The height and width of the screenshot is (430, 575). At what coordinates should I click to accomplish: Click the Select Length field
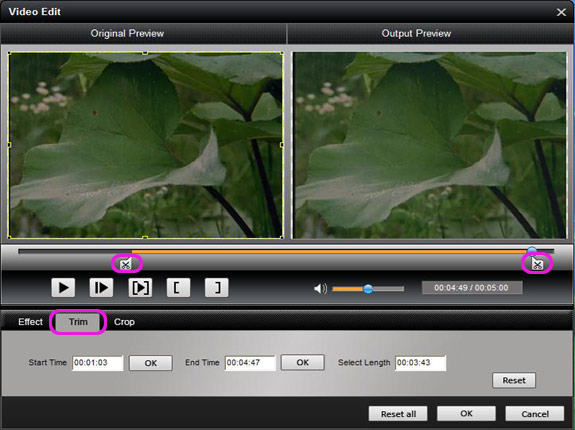(x=421, y=363)
